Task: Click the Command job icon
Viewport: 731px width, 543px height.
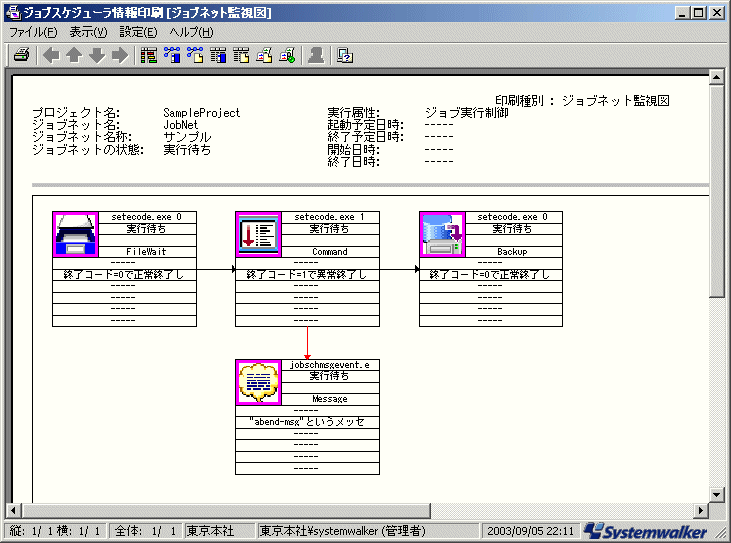Action: tap(259, 234)
